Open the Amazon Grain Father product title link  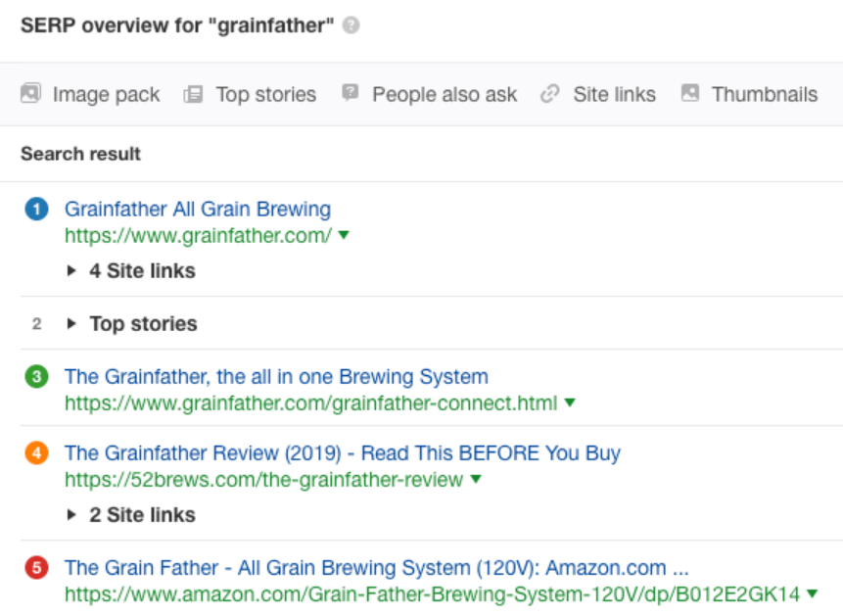coord(376,568)
